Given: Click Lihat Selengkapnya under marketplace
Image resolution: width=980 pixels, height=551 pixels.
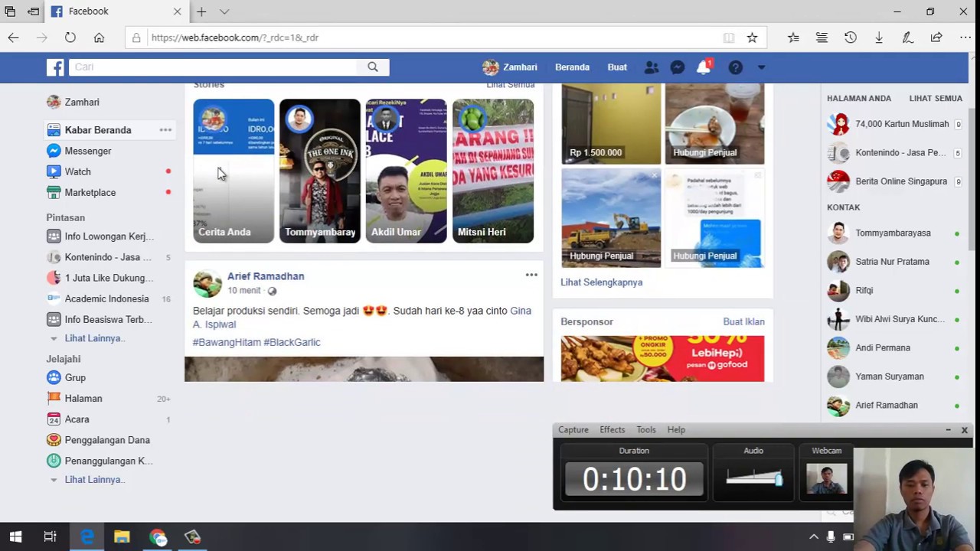Looking at the screenshot, I should pyautogui.click(x=601, y=282).
